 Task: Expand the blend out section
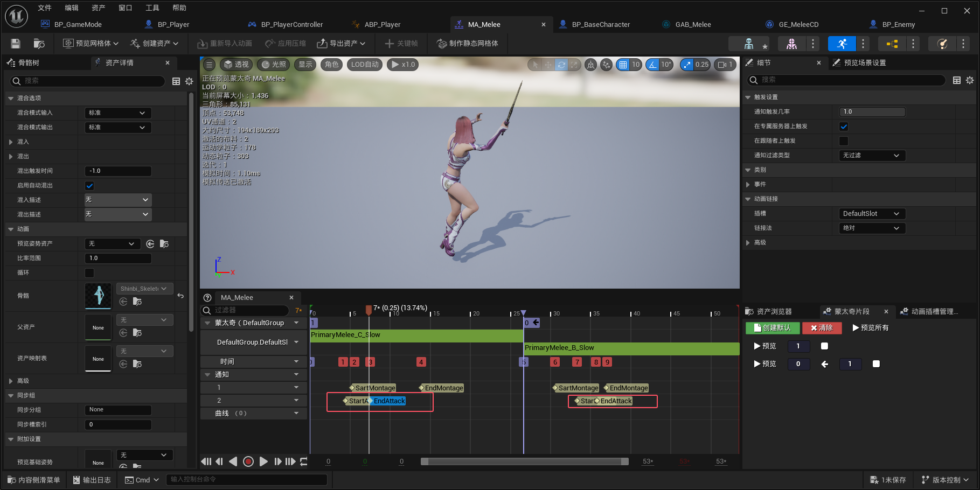pos(11,157)
